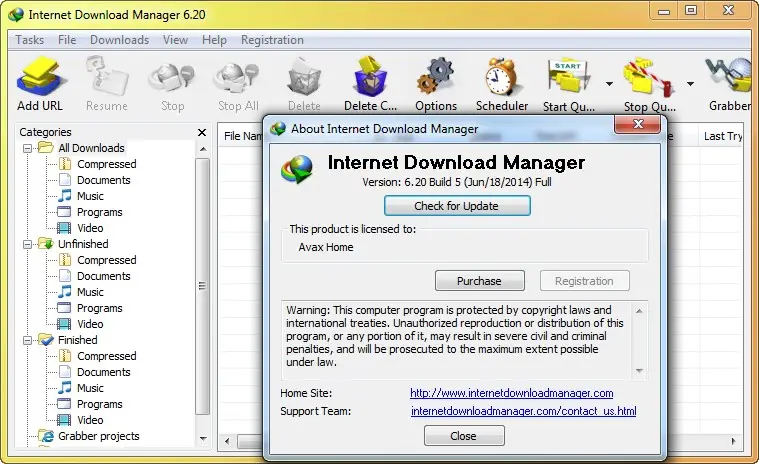Click the Start Queue toolbar icon
Viewport: 759px width, 464px height.
569,83
